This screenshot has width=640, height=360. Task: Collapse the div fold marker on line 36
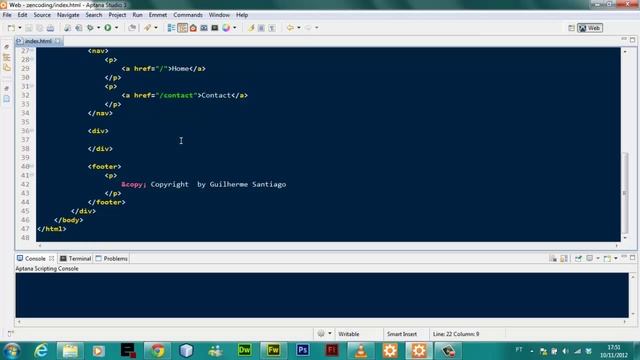click(x=32, y=131)
